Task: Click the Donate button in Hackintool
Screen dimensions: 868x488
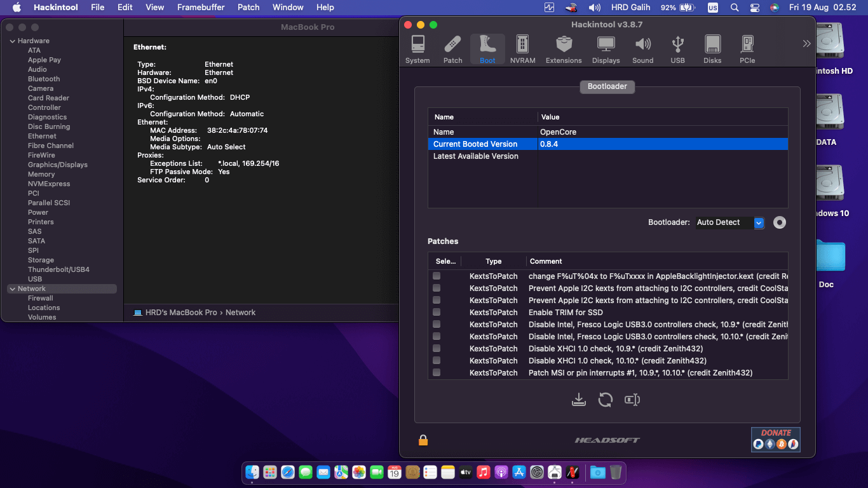Action: [776, 439]
